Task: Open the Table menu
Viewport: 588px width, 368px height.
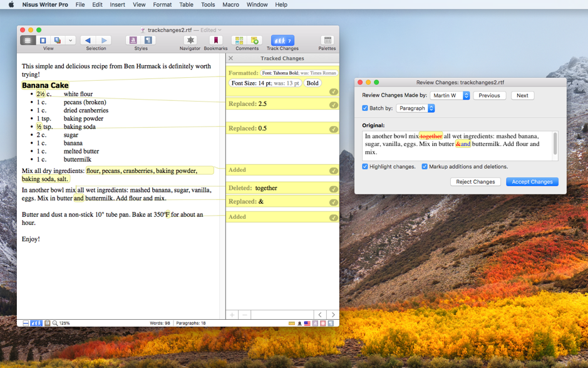Action: coord(186,4)
